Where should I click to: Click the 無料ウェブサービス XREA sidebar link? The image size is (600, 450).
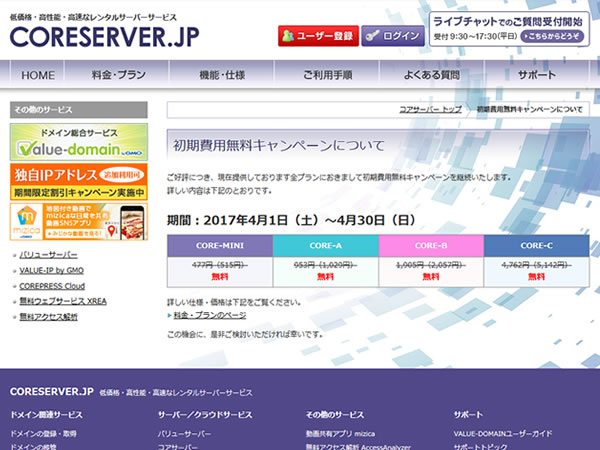click(x=63, y=301)
